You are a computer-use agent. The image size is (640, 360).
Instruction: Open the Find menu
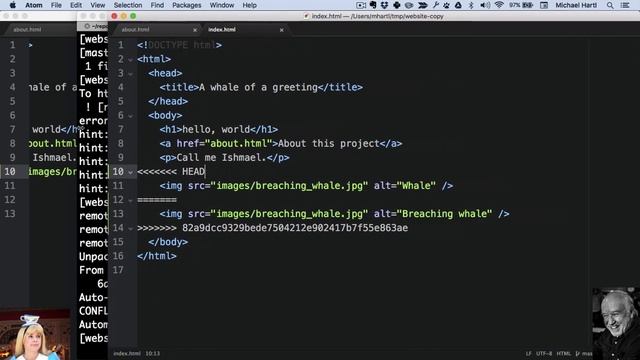pyautogui.click(x=157, y=5)
